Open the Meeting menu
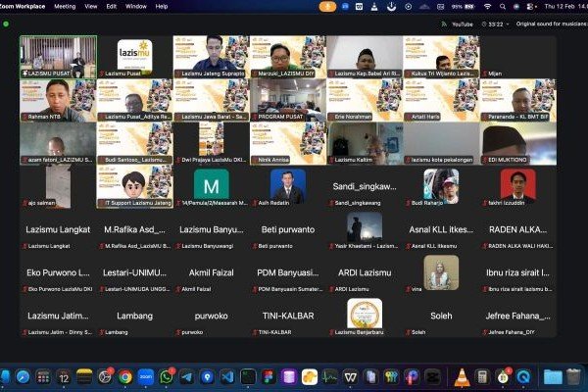Image resolution: width=588 pixels, height=392 pixels. point(65,6)
